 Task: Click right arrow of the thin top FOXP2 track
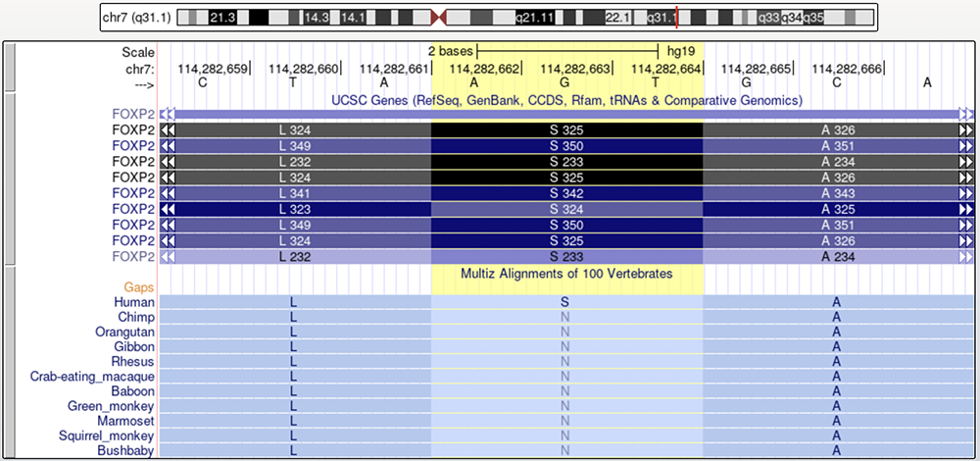click(x=966, y=114)
